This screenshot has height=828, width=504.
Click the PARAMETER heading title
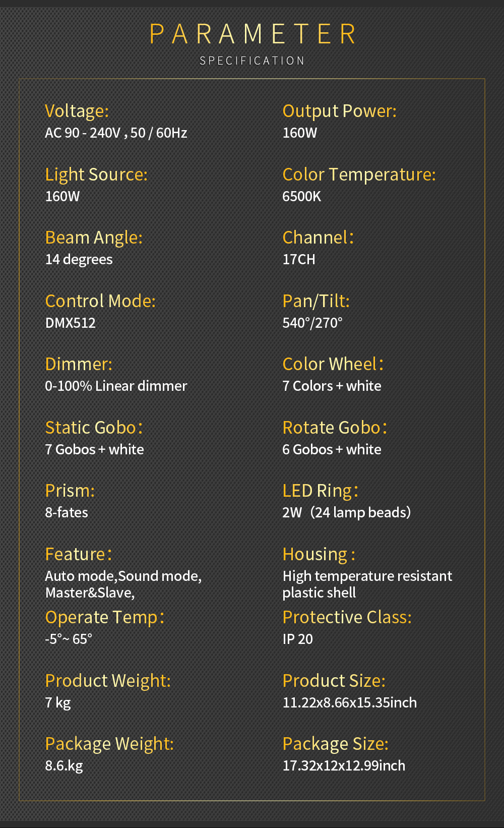pos(252,34)
